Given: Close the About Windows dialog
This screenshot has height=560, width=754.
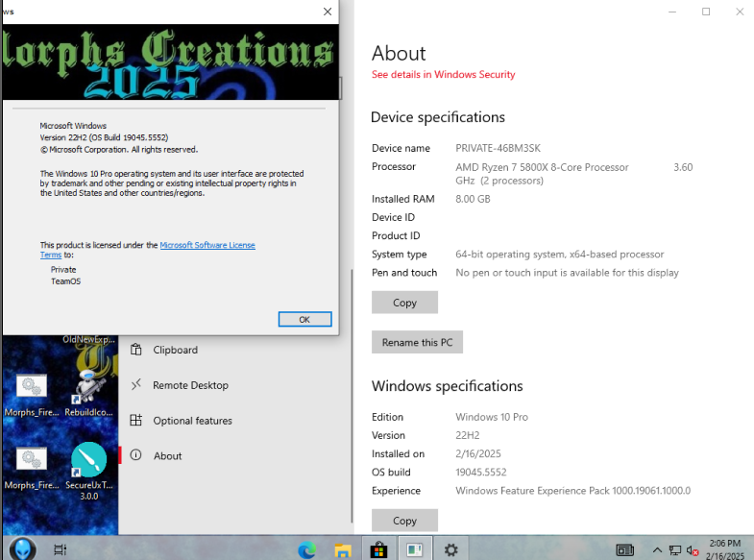Looking at the screenshot, I should tap(328, 12).
